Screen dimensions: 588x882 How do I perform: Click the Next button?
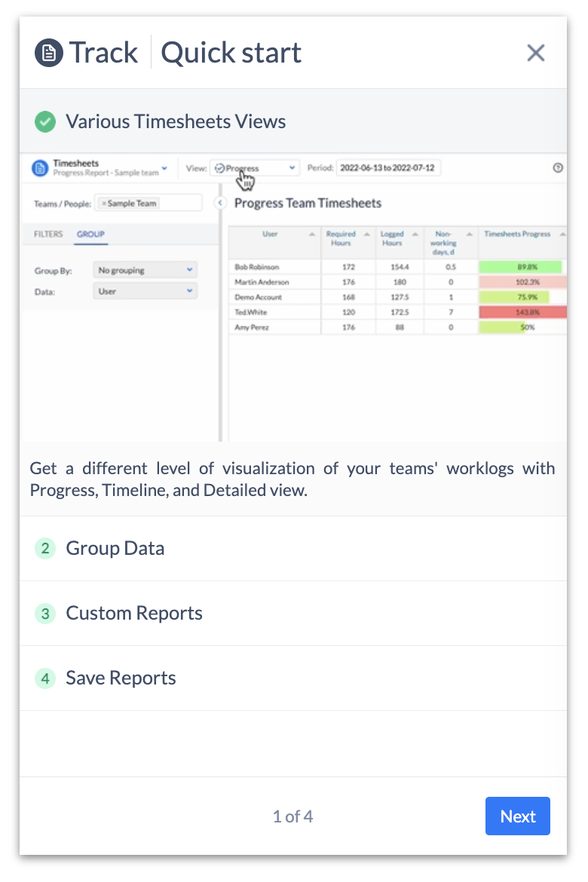pos(517,816)
